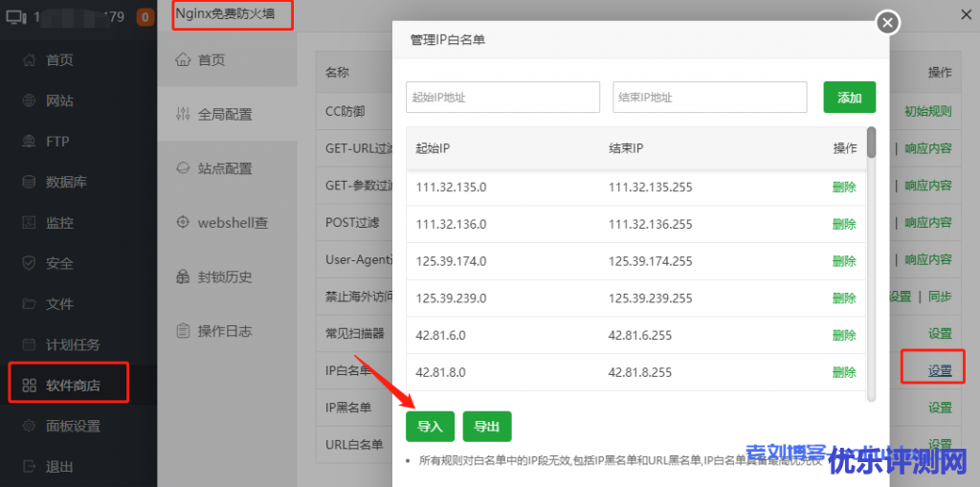Click the 导入 button
The width and height of the screenshot is (980, 487).
point(430,427)
